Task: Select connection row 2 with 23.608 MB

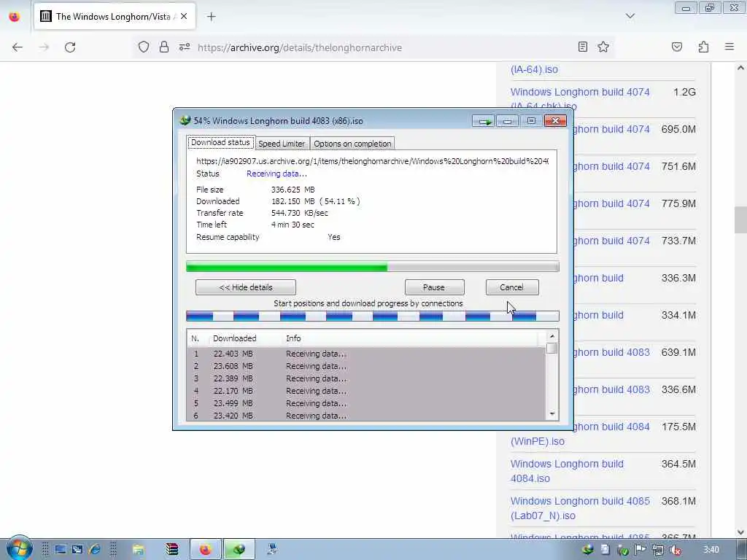Action: [x=366, y=366]
